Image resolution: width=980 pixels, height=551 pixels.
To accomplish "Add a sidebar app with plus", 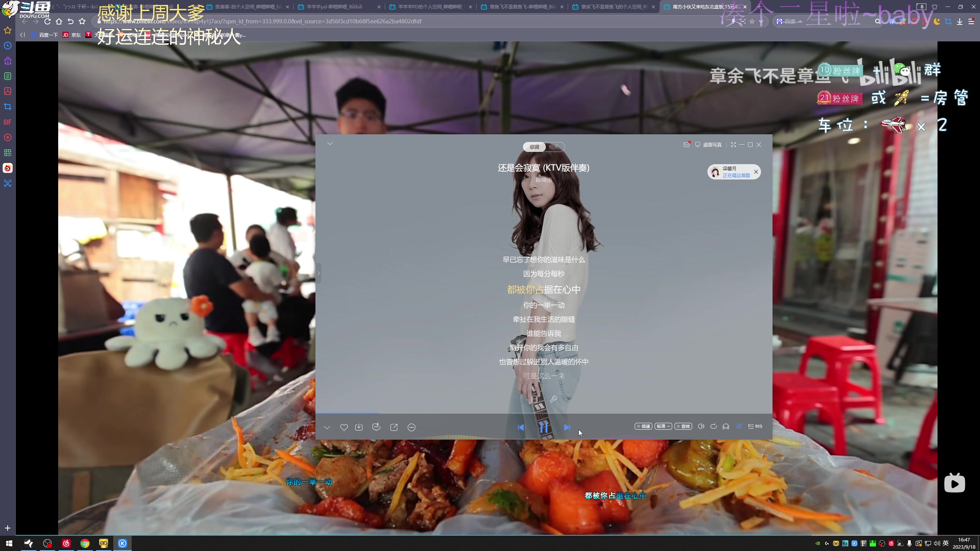I will point(8,528).
